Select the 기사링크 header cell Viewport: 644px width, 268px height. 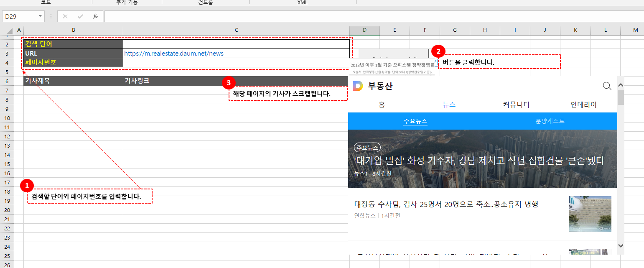[x=236, y=81]
